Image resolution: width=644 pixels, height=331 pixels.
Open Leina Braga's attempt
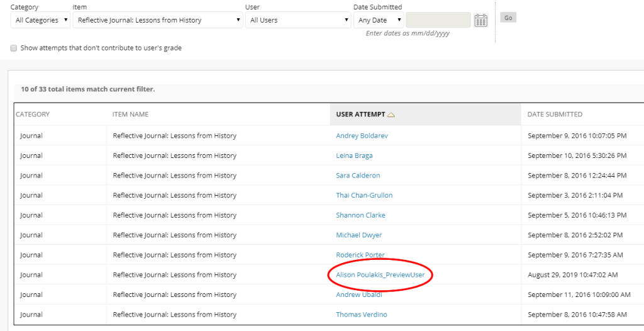point(354,155)
